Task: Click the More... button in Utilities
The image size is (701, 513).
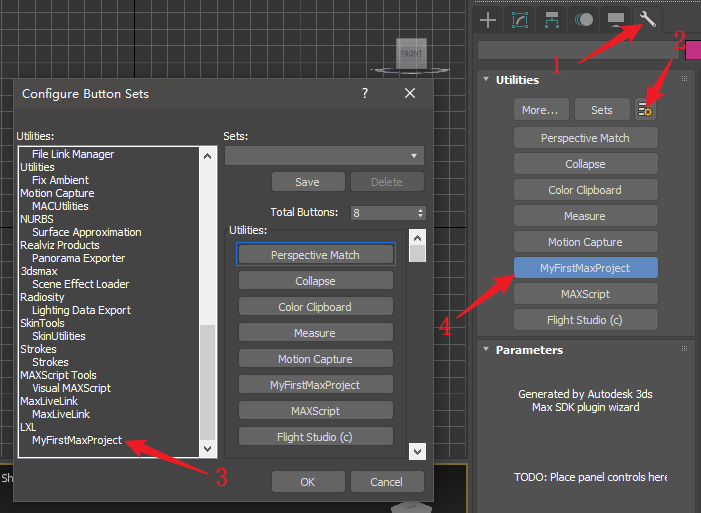Action: click(541, 109)
